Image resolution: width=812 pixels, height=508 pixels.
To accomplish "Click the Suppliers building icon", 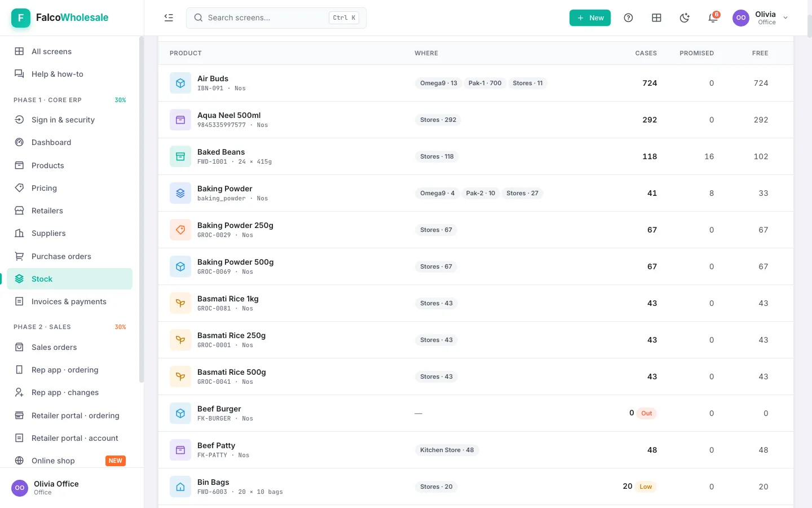I will pyautogui.click(x=19, y=233).
